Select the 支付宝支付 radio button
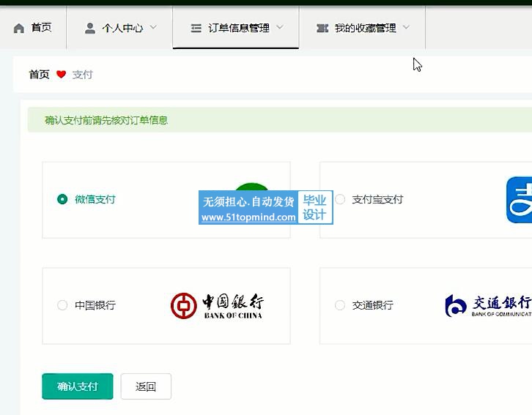Screen dimensions: 532x415 click(x=340, y=199)
